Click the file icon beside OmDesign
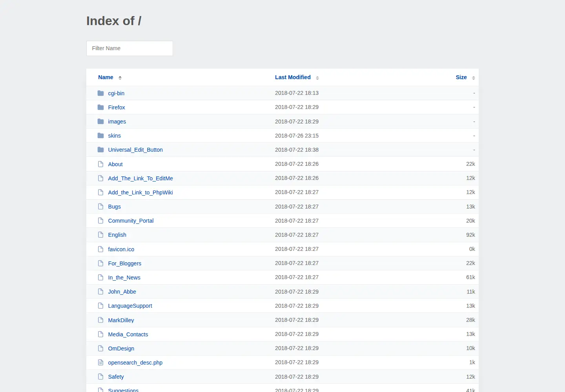This screenshot has width=565, height=392. (101, 348)
